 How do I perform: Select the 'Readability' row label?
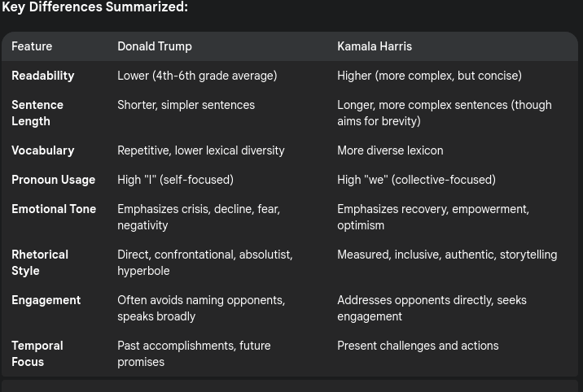tap(43, 76)
